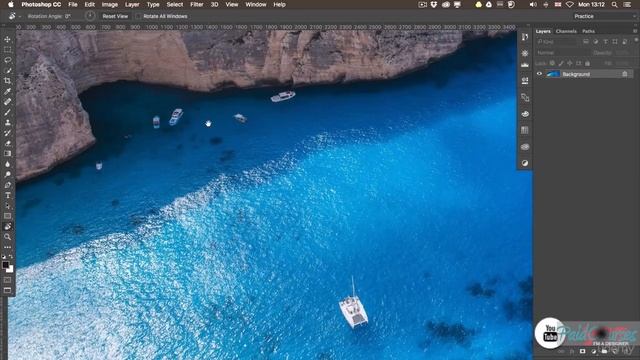Click the Background layer lock icon
Image resolution: width=640 pixels, height=360 pixels.
click(x=624, y=74)
